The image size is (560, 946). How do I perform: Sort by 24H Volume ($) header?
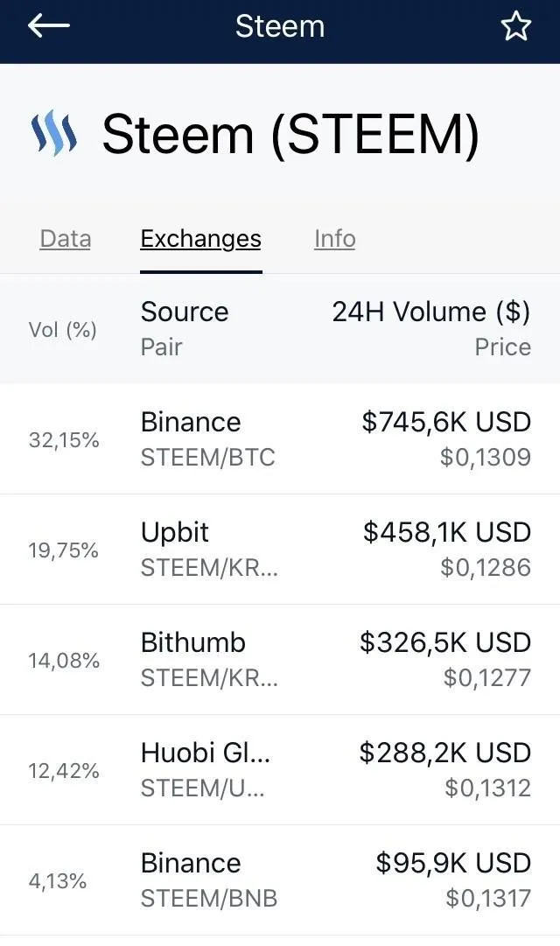tap(430, 312)
